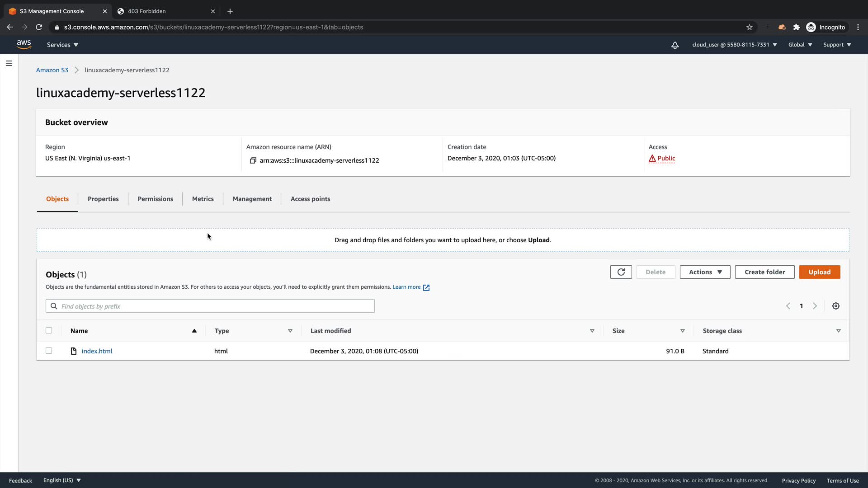The height and width of the screenshot is (488, 868).
Task: Bookmark this page with star icon
Action: pos(750,27)
